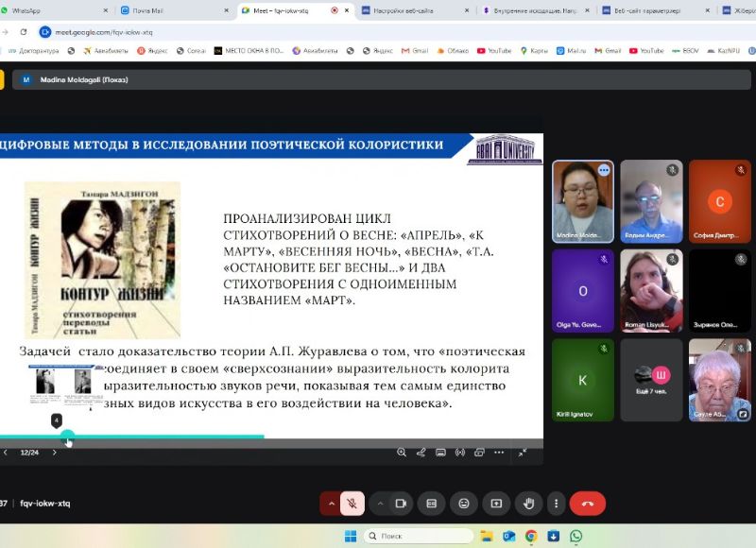Open the emoji reactions button

pos(463,504)
